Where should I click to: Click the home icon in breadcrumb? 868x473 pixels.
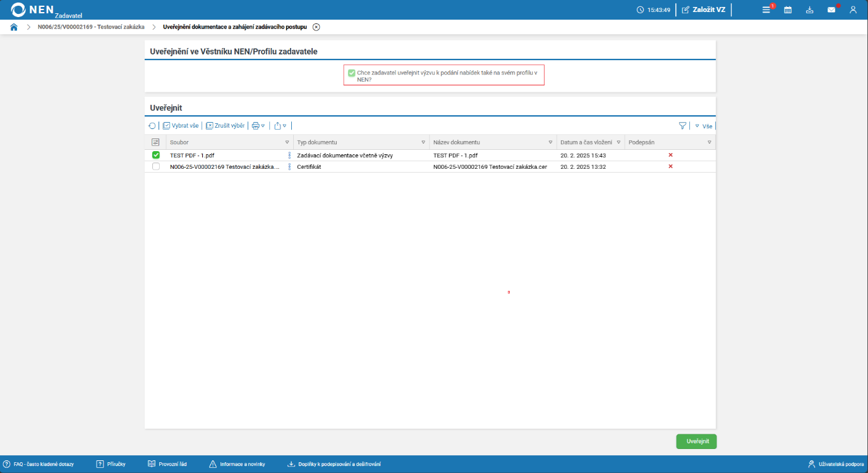click(x=14, y=27)
